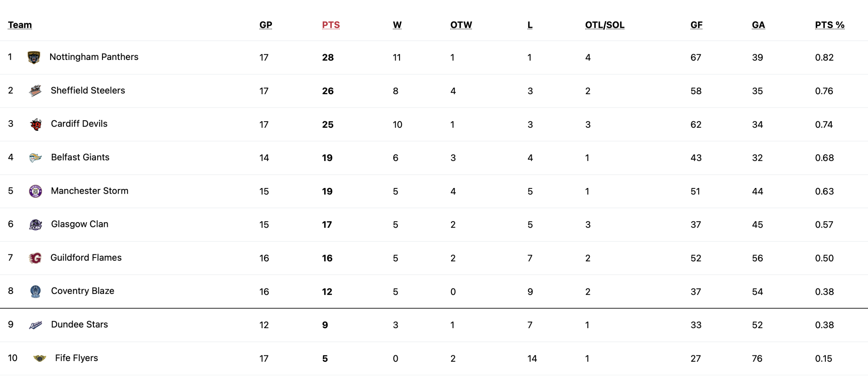Sort by the OTL/SOL column header

[x=605, y=25]
